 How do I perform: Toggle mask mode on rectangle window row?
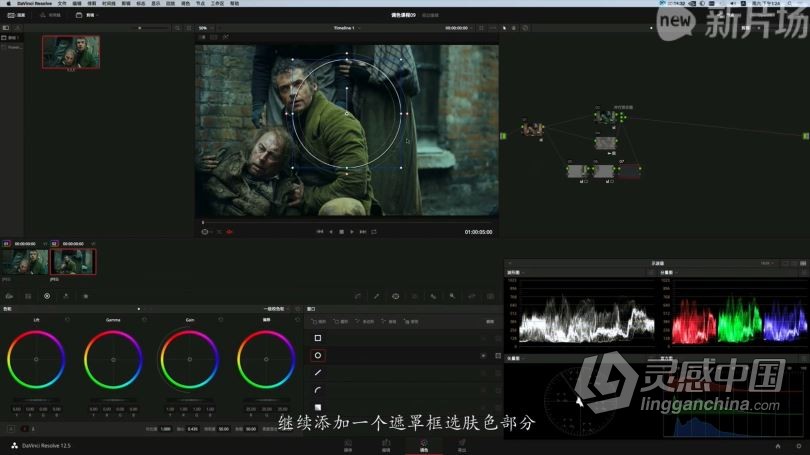[x=498, y=338]
